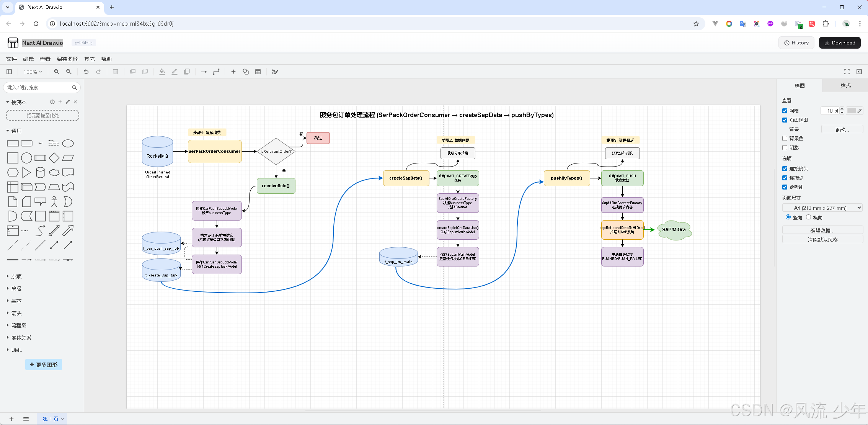Open the A4 page size dropdown
Viewport: 868px width, 425px height.
(x=822, y=208)
